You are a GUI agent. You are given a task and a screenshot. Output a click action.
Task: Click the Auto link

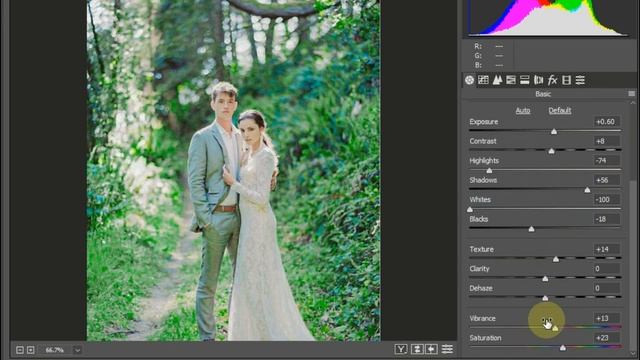(x=523, y=111)
